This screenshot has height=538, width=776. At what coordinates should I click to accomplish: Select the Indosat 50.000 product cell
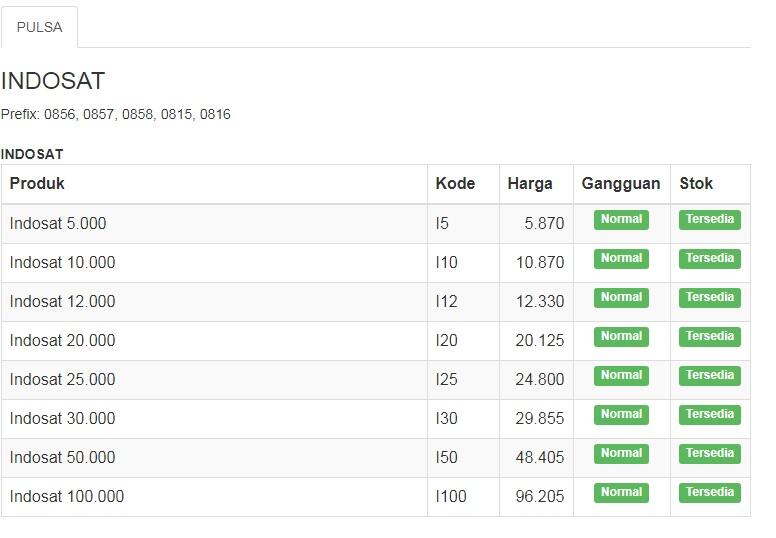pos(214,458)
